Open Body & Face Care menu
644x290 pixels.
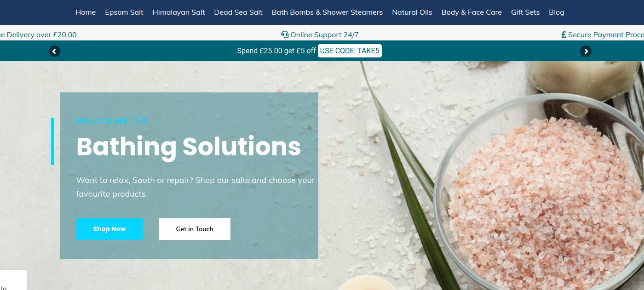[471, 12]
